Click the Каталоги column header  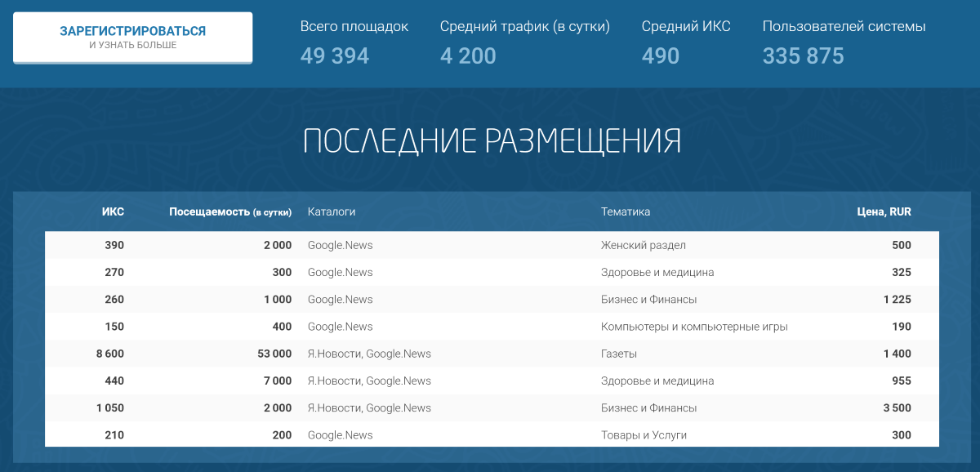[x=332, y=212]
